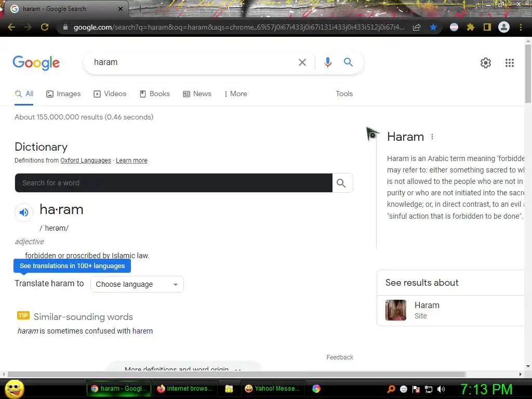Expand the More search categories menu
Viewport: 532px width, 399px height.
click(235, 94)
